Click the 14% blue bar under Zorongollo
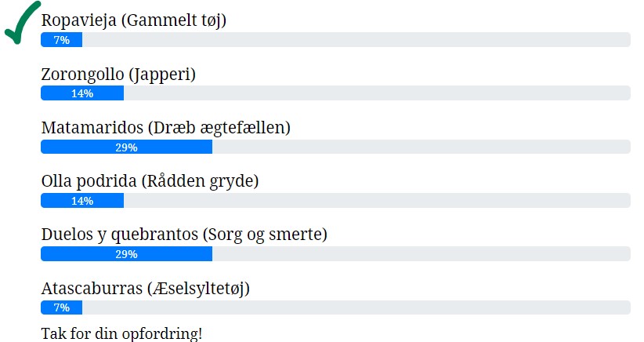 coord(82,93)
